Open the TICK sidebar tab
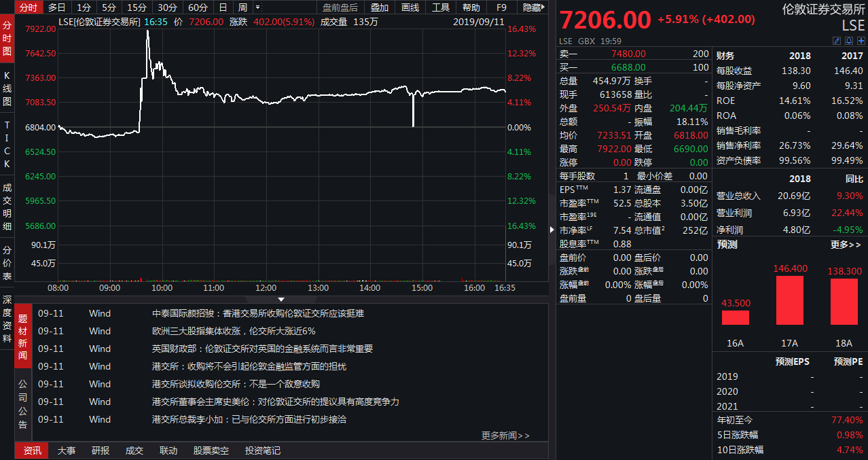The image size is (868, 460). [7, 145]
